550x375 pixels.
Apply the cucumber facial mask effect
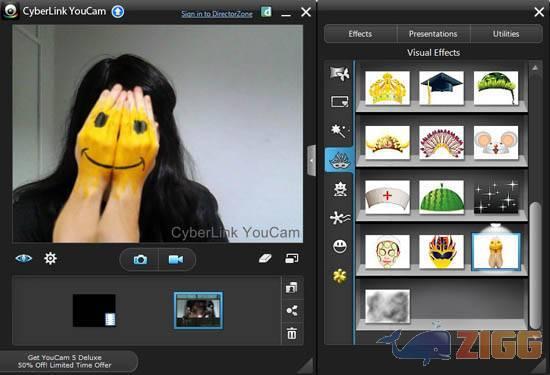click(x=387, y=252)
